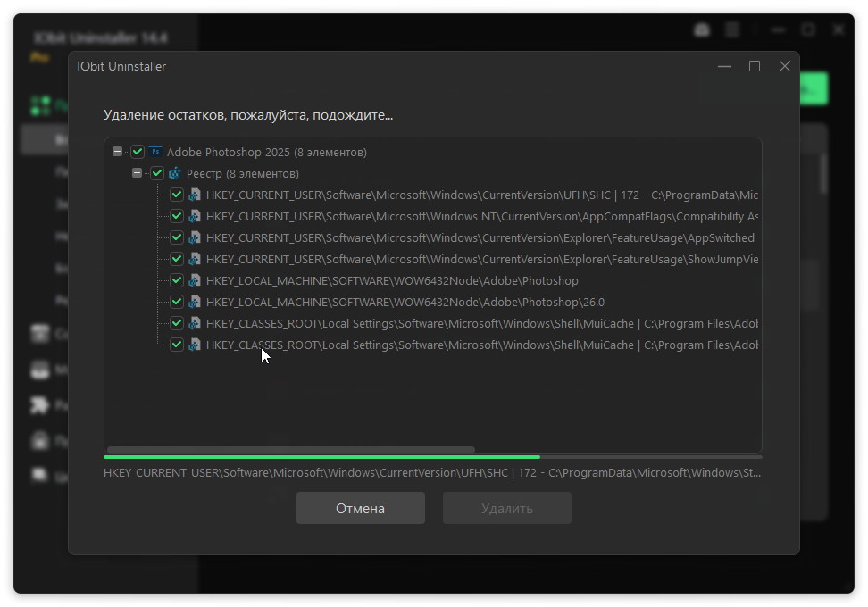
Task: Toggle checkbox for WOW6432Node\Adobe\Photoshop entry
Action: (177, 280)
